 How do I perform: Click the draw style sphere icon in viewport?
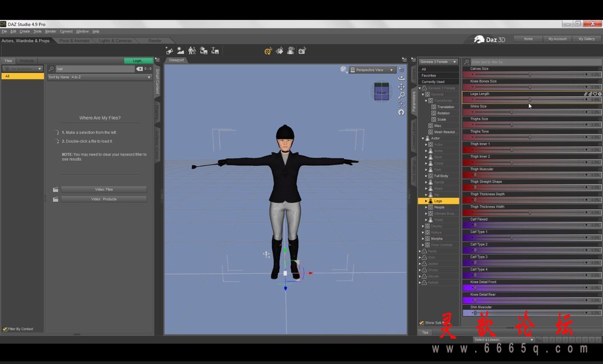(x=343, y=69)
